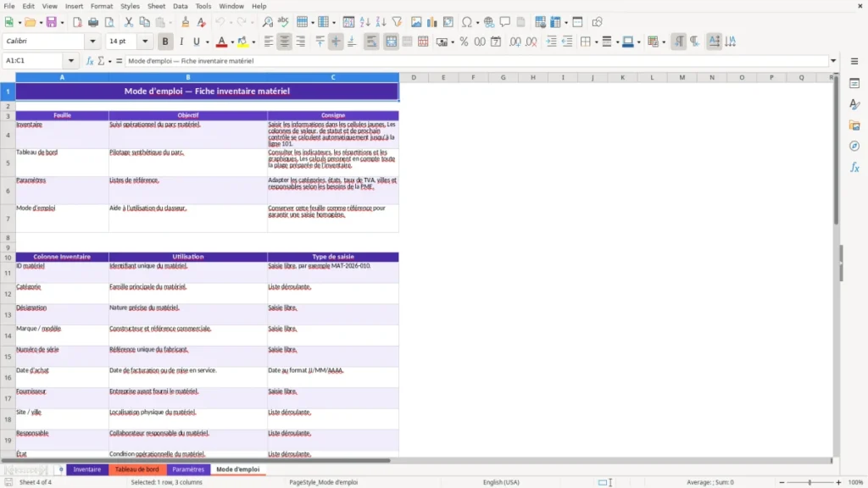
Task: Click the AutoFilter funnel icon
Action: coord(397,22)
